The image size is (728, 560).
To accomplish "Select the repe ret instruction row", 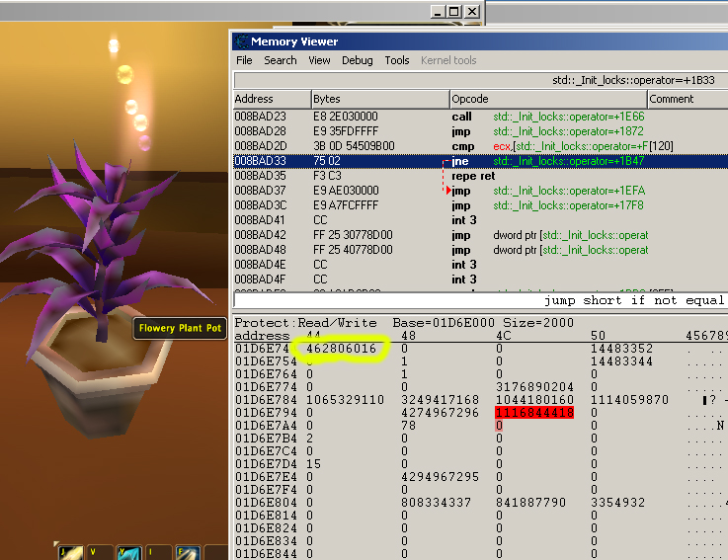I will [x=473, y=176].
